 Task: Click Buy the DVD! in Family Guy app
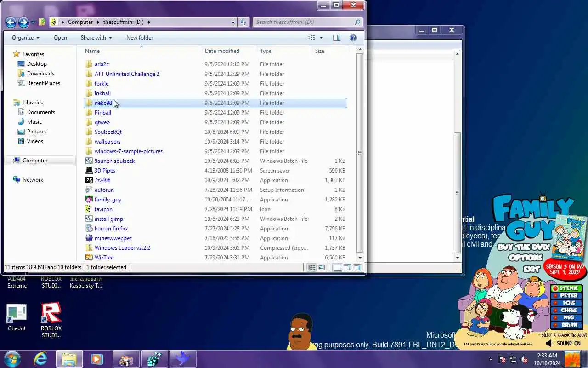coord(523,247)
